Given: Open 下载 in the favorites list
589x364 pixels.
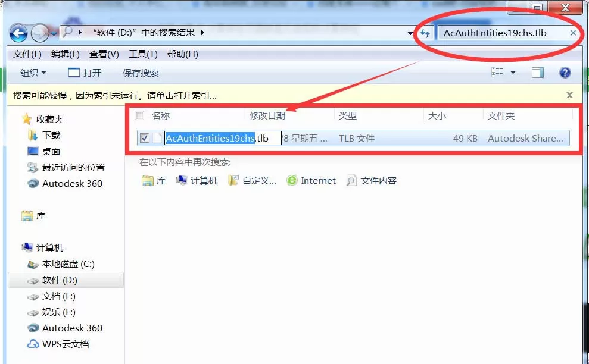Looking at the screenshot, I should tap(51, 135).
